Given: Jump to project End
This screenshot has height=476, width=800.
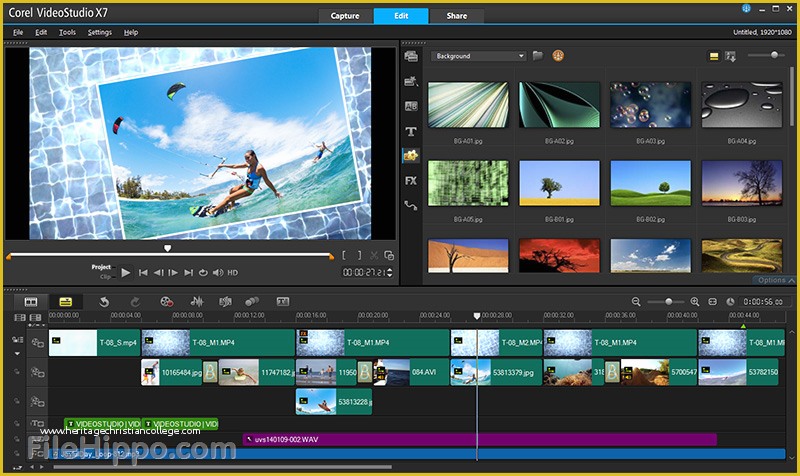Looking at the screenshot, I should (188, 273).
